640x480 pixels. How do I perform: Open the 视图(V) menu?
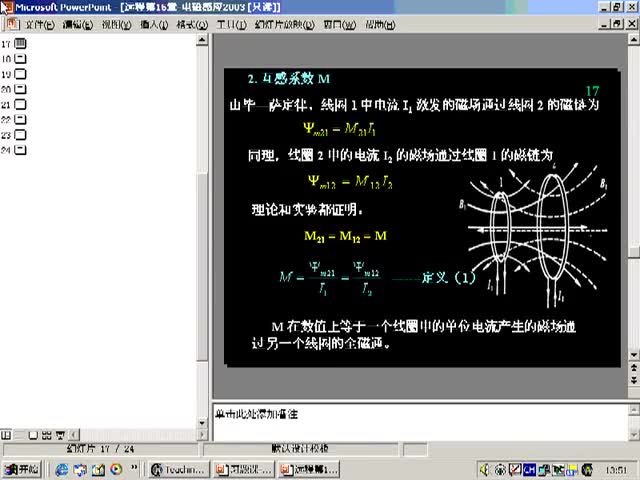[116, 25]
